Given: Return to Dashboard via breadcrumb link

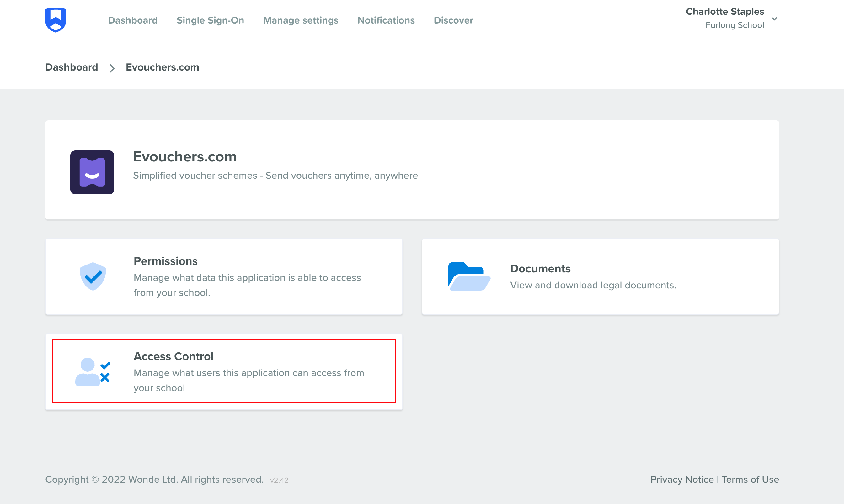Looking at the screenshot, I should pyautogui.click(x=72, y=67).
